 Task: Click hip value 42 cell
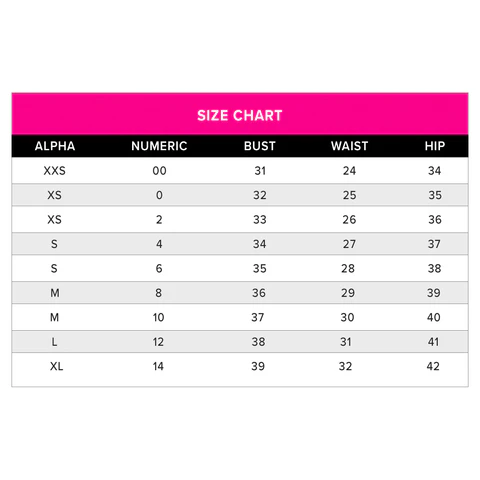coord(433,366)
